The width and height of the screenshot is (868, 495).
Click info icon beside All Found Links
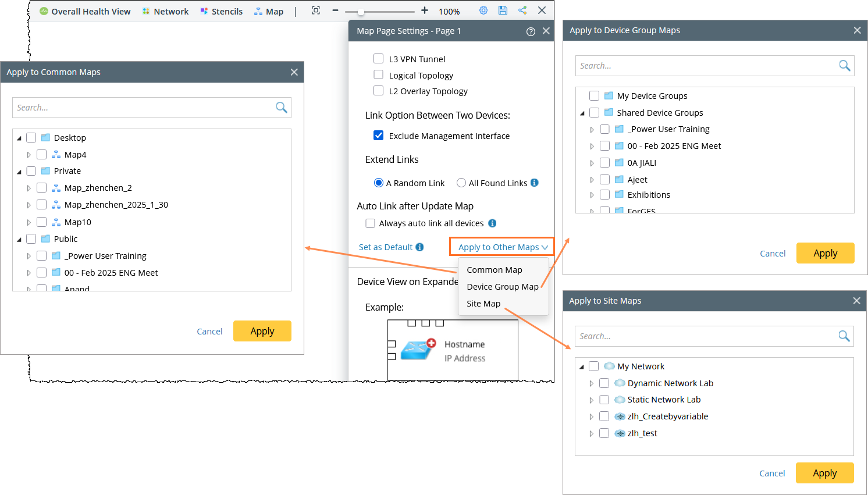(535, 183)
